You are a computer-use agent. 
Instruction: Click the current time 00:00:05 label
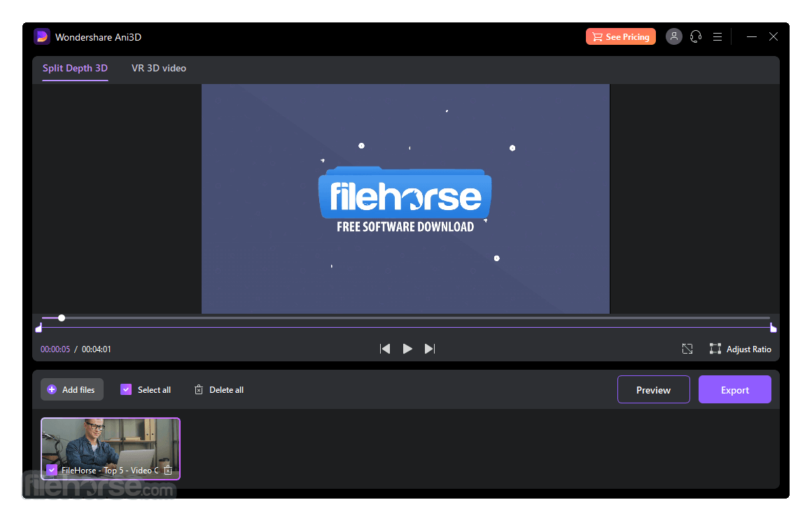tap(55, 349)
